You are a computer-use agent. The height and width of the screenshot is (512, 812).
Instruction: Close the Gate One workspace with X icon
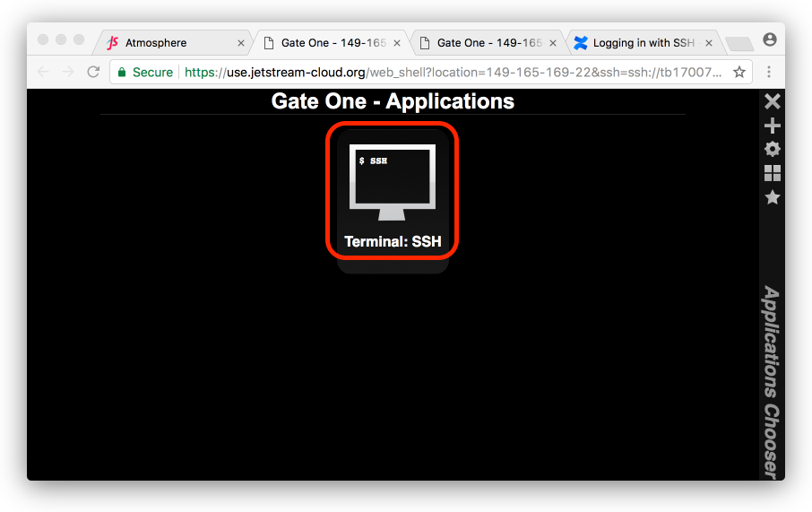(x=772, y=102)
